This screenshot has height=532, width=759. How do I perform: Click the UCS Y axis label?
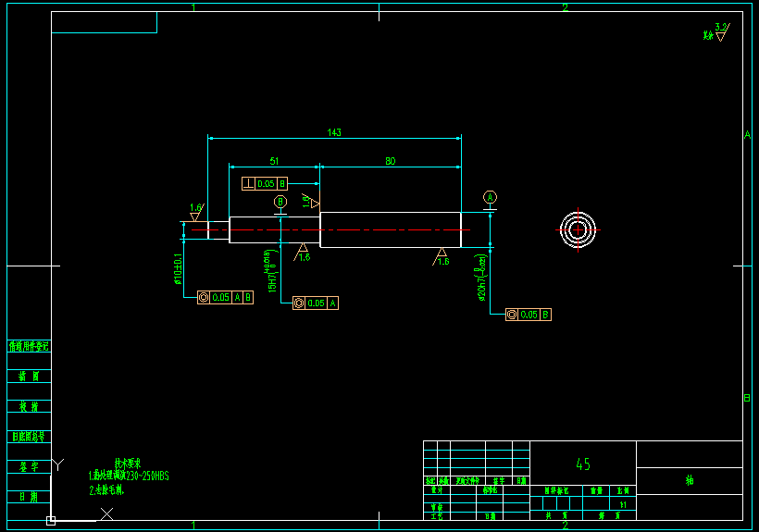58,464
